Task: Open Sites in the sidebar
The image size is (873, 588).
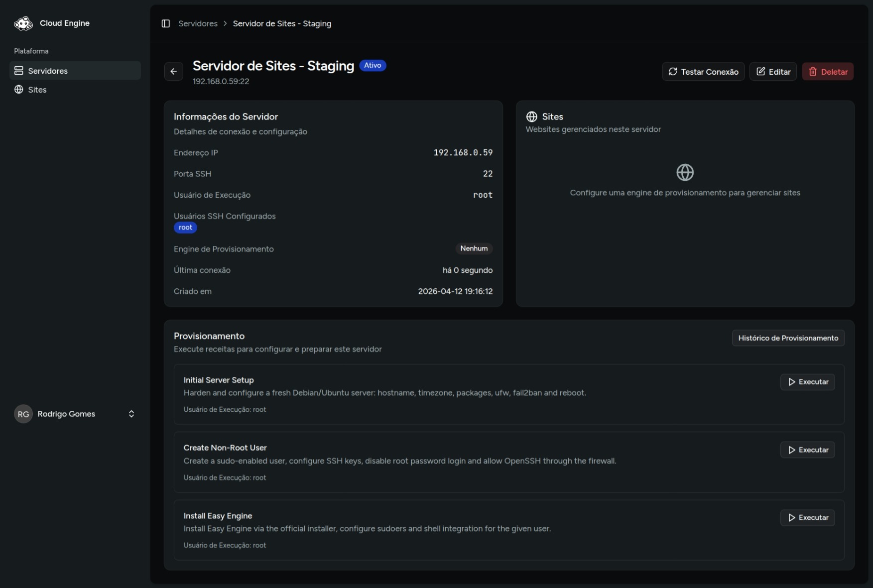Action: click(37, 90)
